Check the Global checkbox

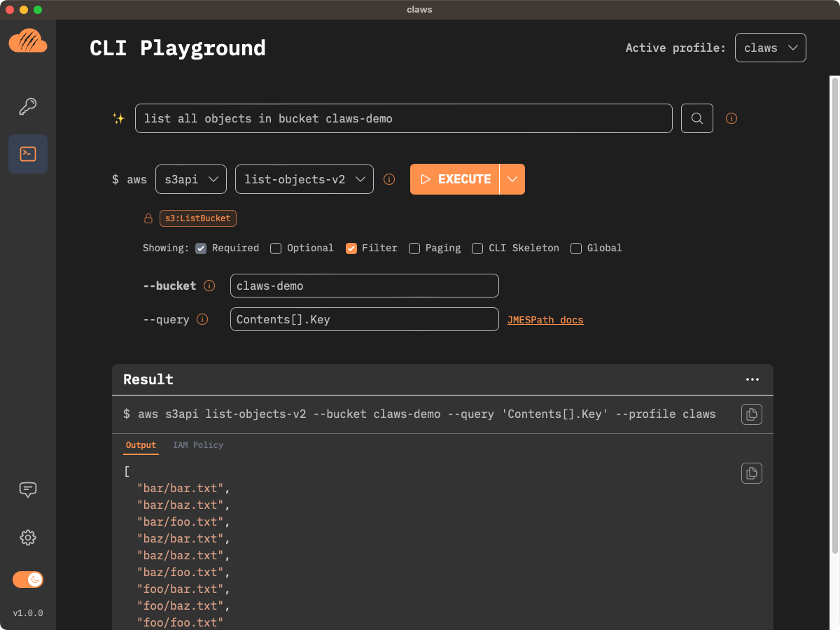click(x=576, y=248)
